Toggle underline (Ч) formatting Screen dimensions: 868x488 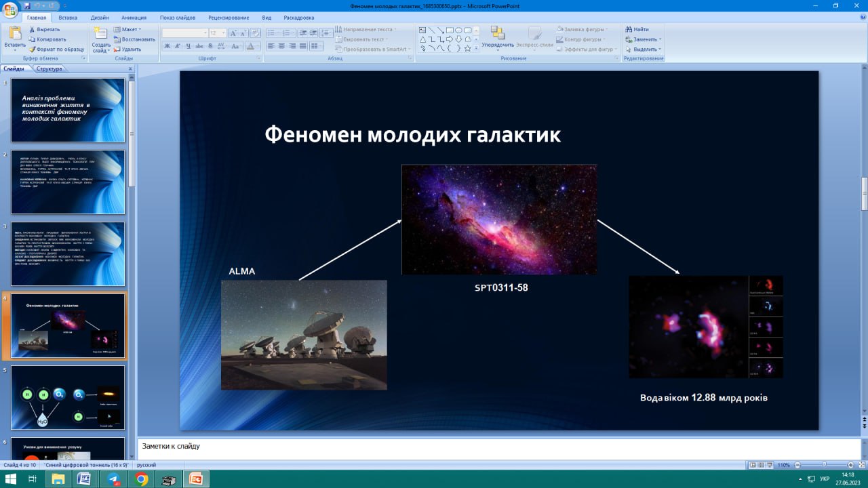pos(189,46)
